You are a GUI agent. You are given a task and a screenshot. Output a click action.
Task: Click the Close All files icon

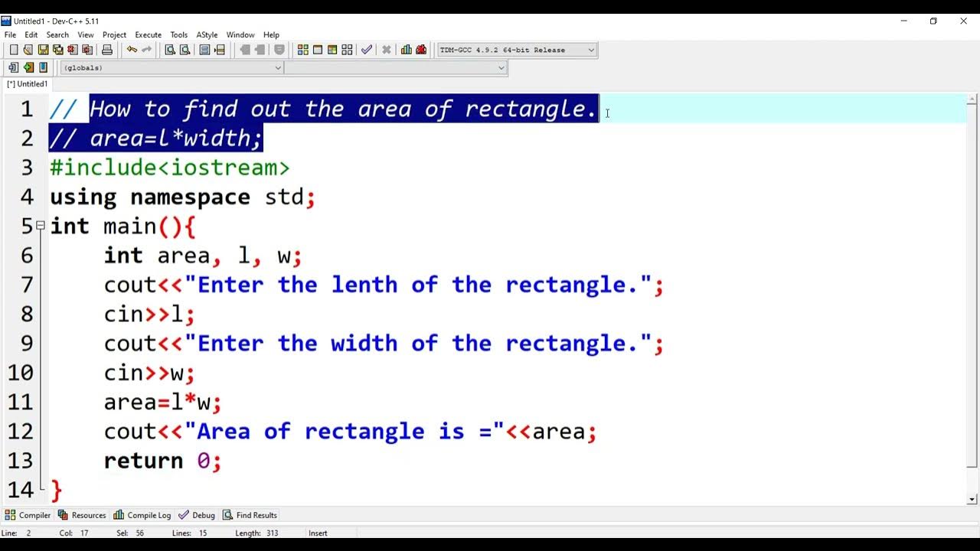tap(87, 50)
